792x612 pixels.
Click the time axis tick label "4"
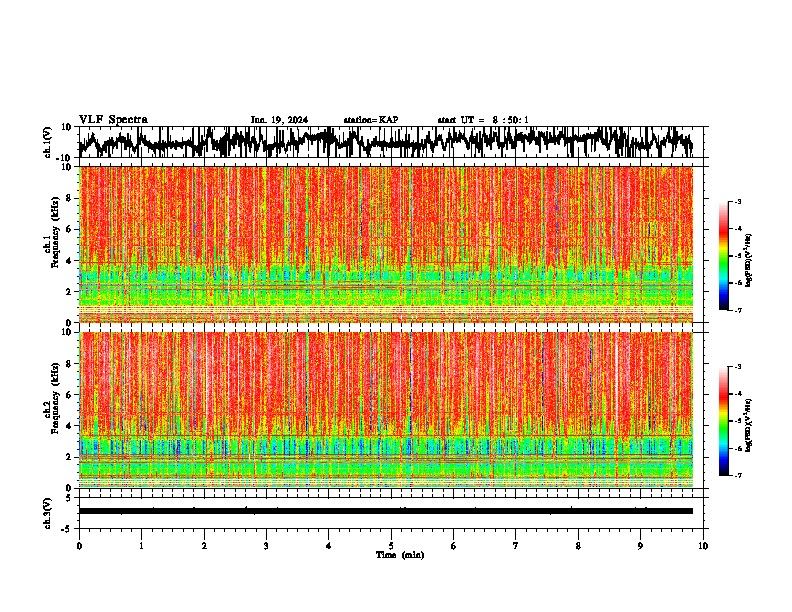(329, 546)
